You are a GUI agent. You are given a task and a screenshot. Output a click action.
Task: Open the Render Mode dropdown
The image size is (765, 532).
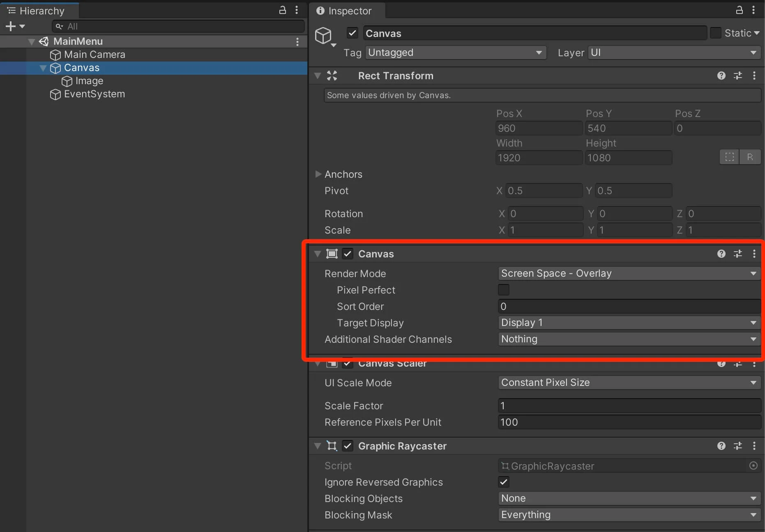click(x=629, y=273)
